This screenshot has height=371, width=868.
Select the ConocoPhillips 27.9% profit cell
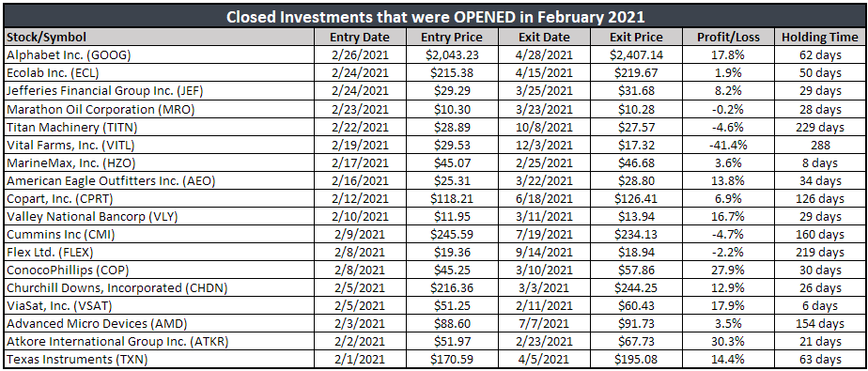(x=729, y=271)
